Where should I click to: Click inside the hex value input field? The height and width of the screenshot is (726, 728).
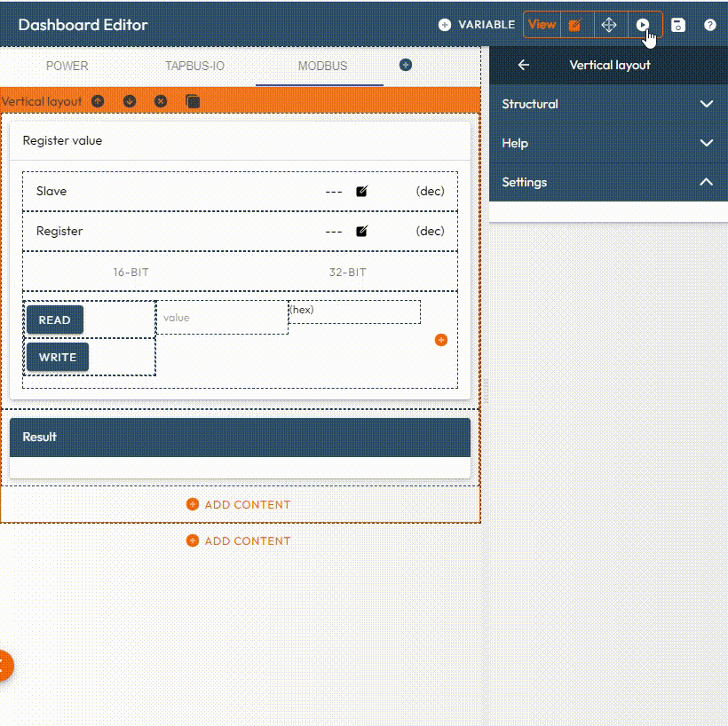coord(353,312)
